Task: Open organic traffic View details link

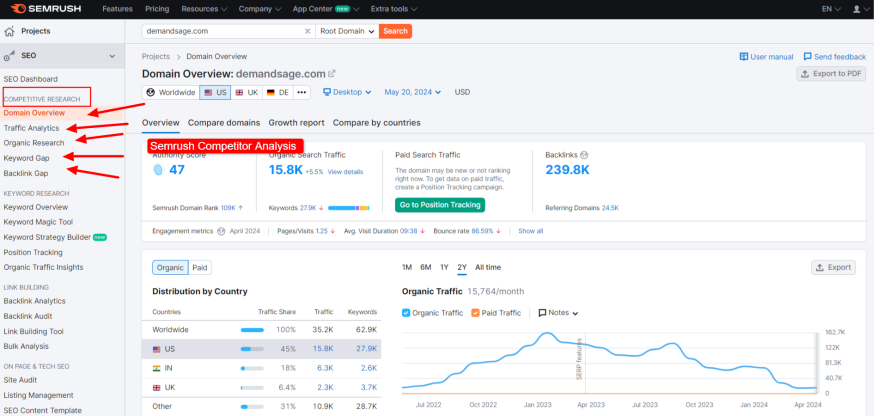Action: (x=345, y=172)
